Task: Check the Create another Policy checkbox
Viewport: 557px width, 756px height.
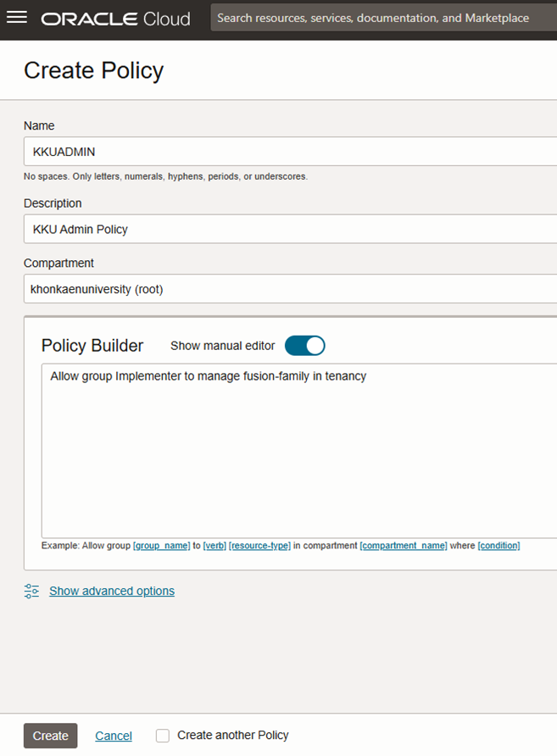Action: click(x=163, y=736)
